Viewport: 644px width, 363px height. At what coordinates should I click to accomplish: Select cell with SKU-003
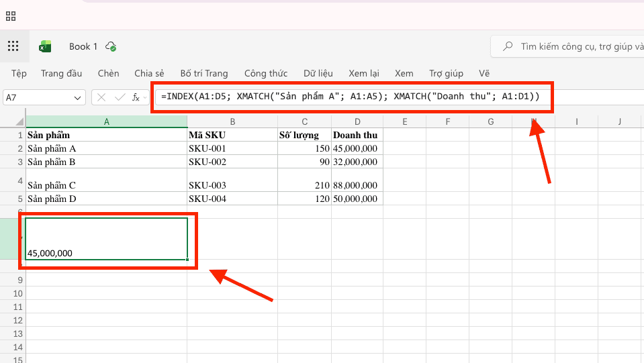[232, 180]
